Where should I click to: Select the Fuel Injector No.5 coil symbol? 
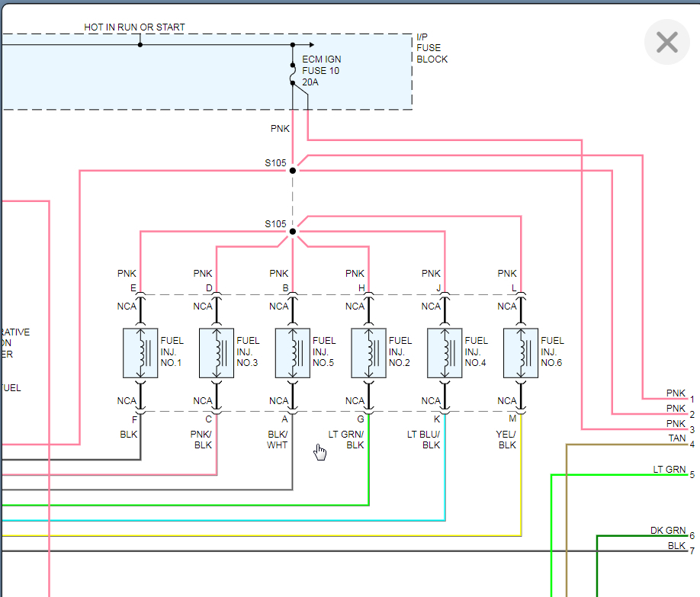tap(293, 352)
